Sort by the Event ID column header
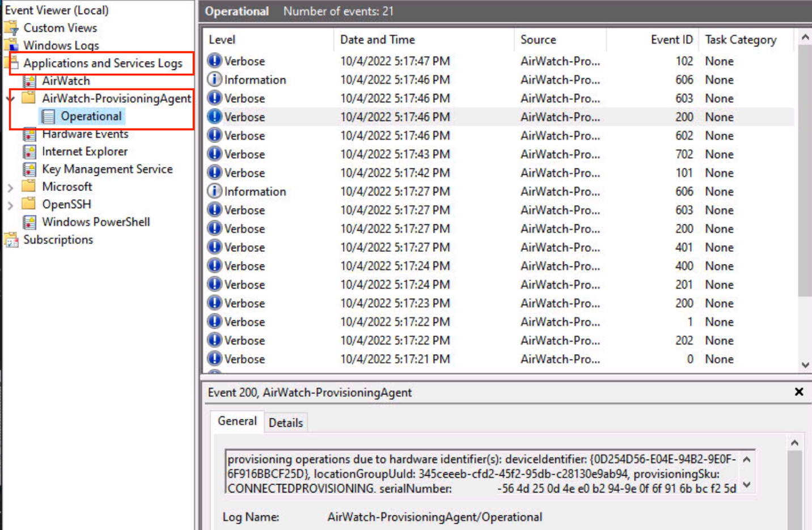The height and width of the screenshot is (530, 812). pos(671,39)
